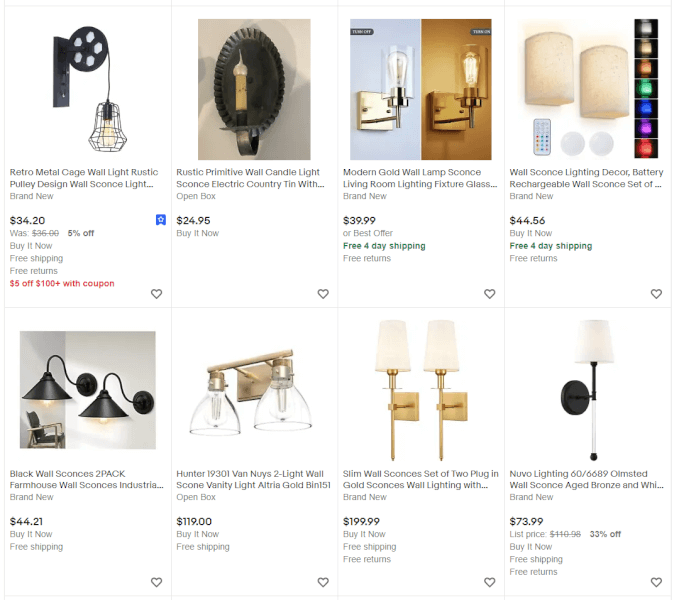Add Black Wall Sconces 2PACK to watchlist

click(x=156, y=582)
